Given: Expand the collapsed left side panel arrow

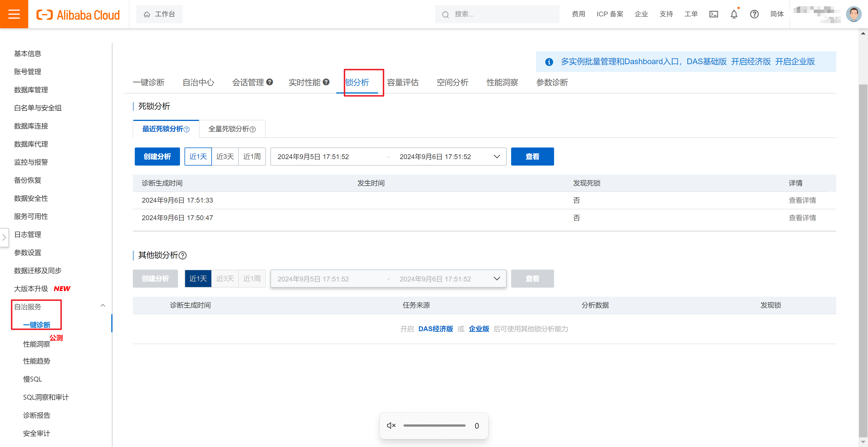Looking at the screenshot, I should [x=5, y=237].
